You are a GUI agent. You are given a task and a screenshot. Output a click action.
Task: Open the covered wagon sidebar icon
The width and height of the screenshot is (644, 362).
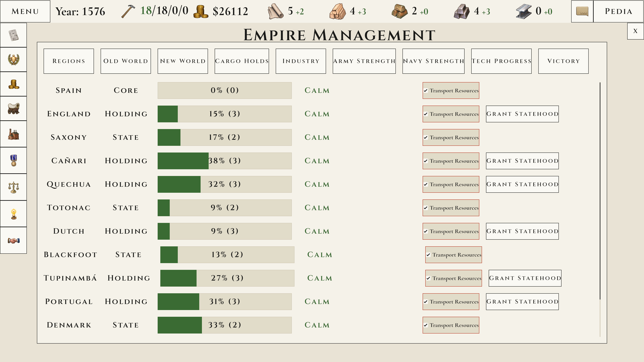[13, 108]
